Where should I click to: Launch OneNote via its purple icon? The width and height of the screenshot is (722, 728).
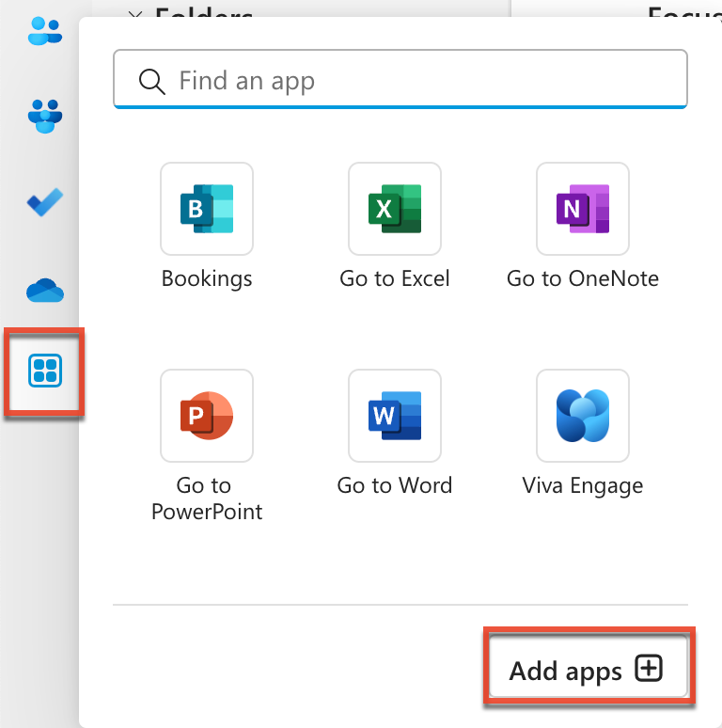pos(583,209)
